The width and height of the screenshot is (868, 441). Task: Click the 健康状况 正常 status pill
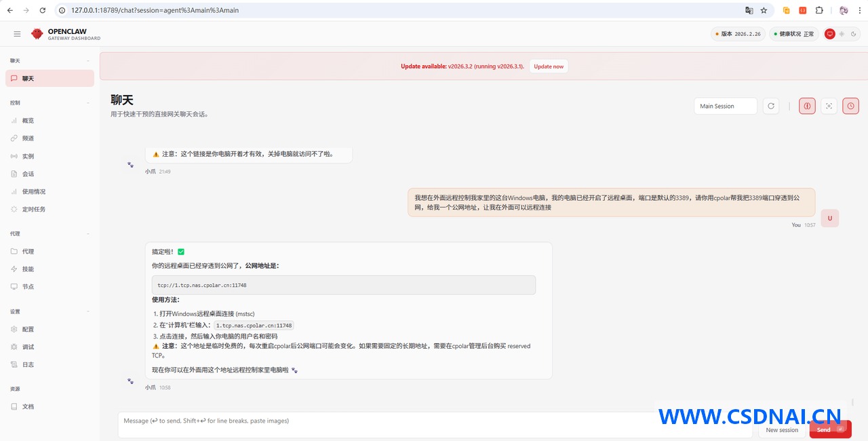pyautogui.click(x=793, y=34)
